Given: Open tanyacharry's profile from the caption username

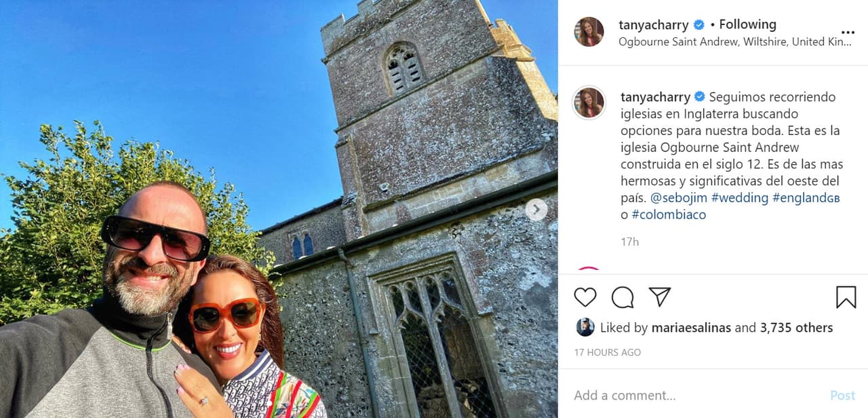Looking at the screenshot, I should click(652, 96).
